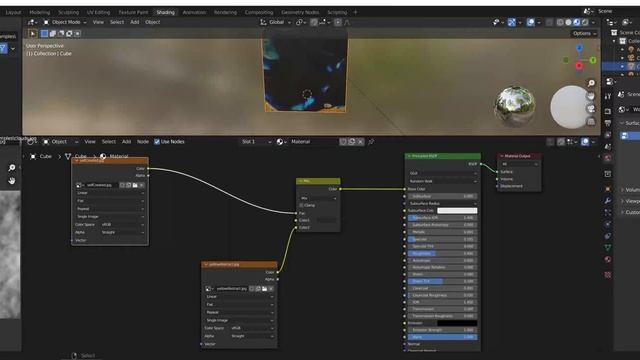Toggle Clamp checkbox in Mix node
640x360 pixels.
pos(302,205)
